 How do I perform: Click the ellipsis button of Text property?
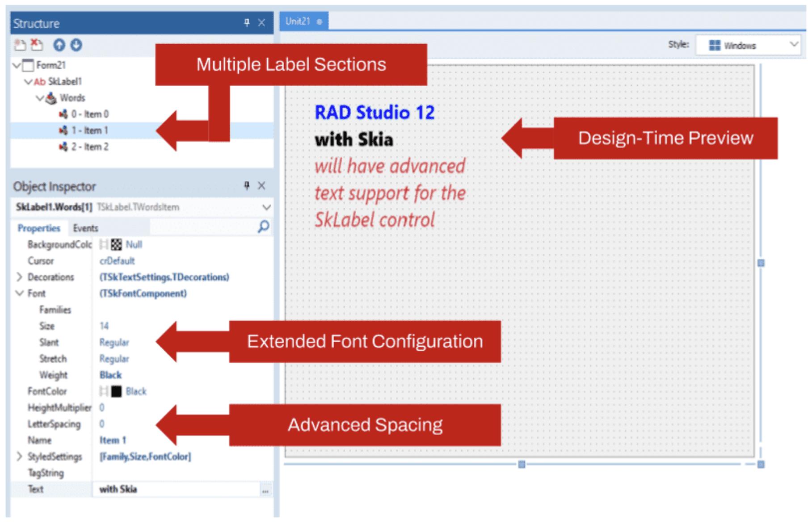(x=265, y=490)
